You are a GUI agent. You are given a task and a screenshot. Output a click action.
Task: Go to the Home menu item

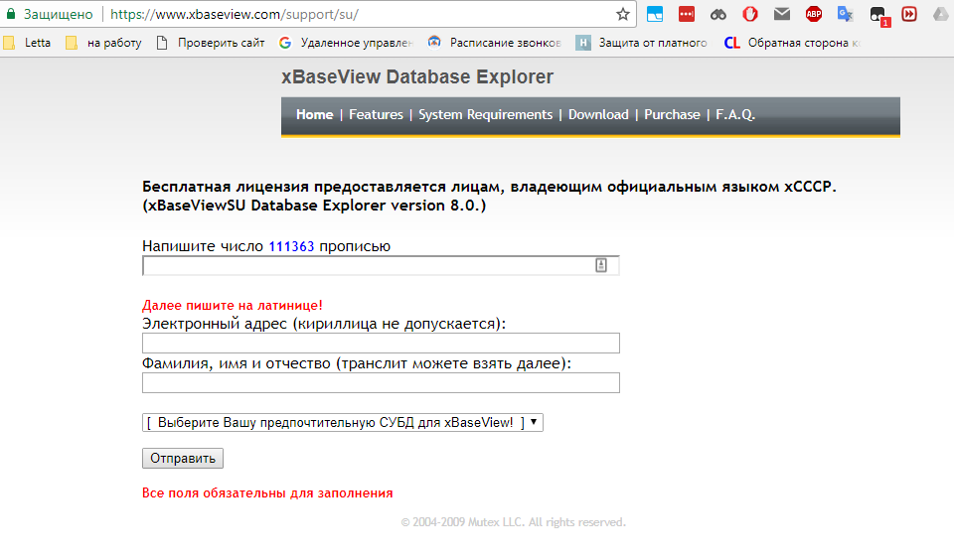315,114
